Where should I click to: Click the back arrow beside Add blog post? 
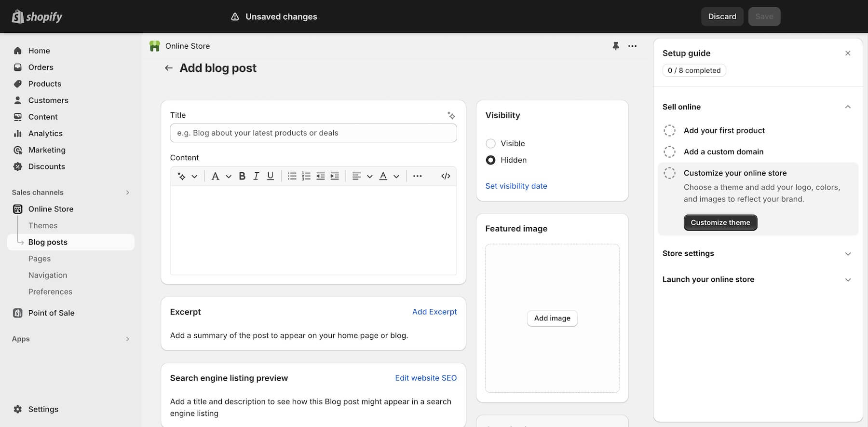click(x=169, y=68)
